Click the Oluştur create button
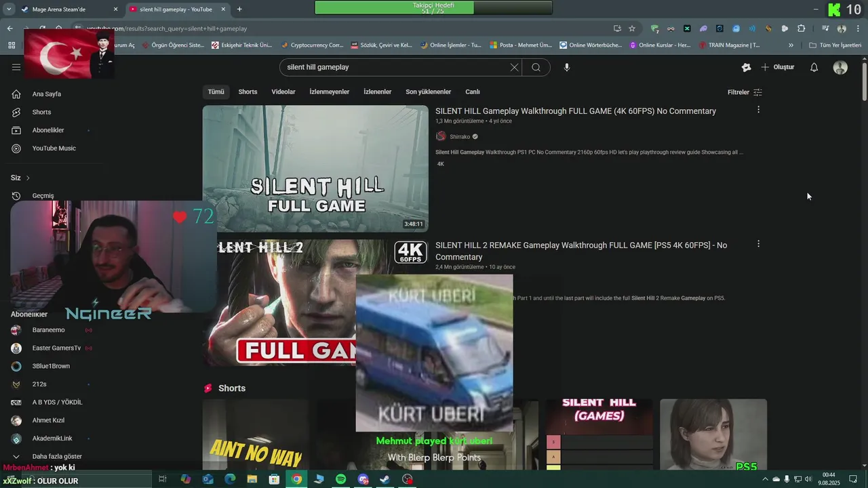The image size is (868, 488). coord(778,67)
